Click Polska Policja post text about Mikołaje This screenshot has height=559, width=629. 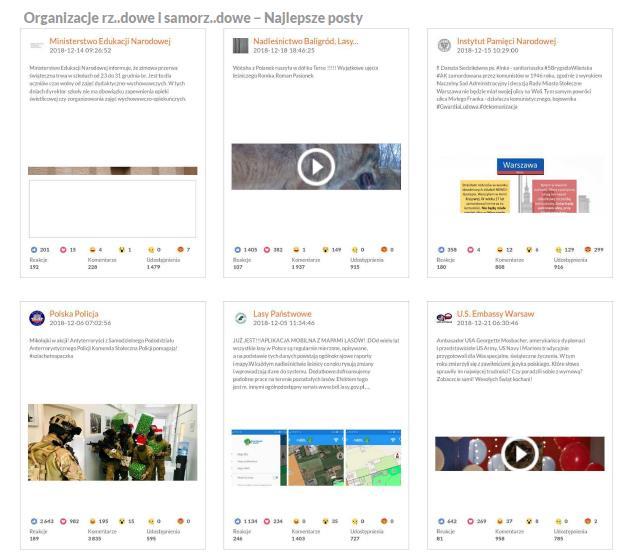tap(103, 348)
